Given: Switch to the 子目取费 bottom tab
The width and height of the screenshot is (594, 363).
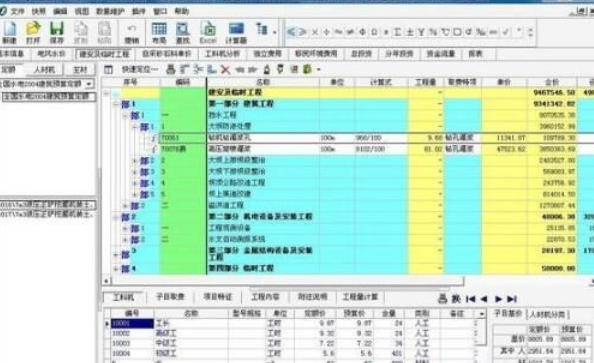Looking at the screenshot, I should pyautogui.click(x=170, y=297).
